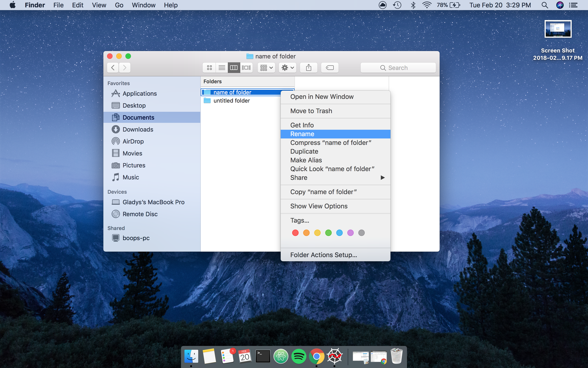Screen dimensions: 588x368
Task: Open the gear Action menu
Action: 287,68
